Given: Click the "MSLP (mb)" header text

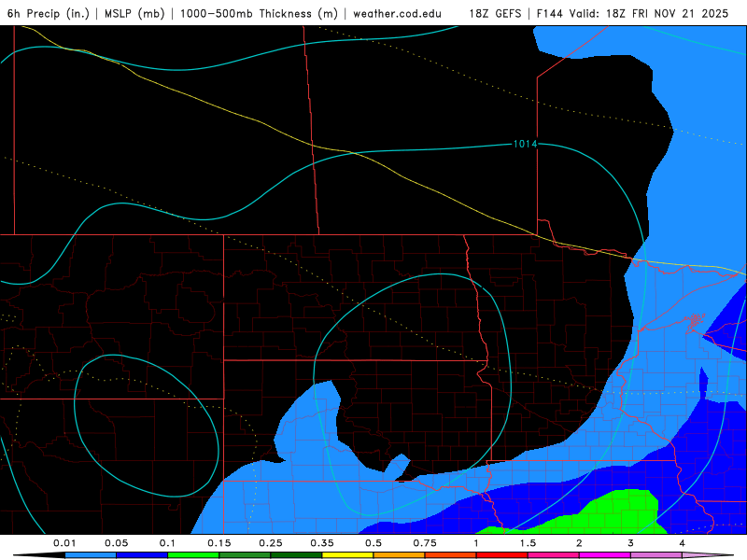Looking at the screenshot, I should [x=134, y=13].
